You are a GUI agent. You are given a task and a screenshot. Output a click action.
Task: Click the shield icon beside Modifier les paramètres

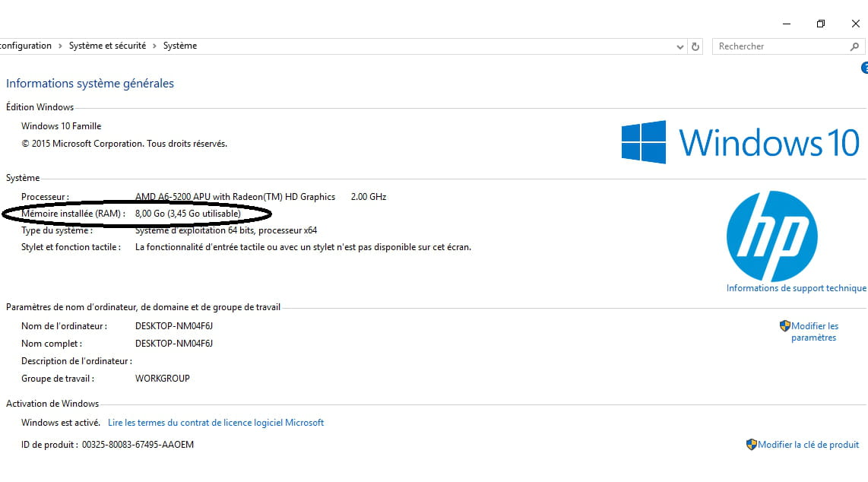pyautogui.click(x=784, y=326)
